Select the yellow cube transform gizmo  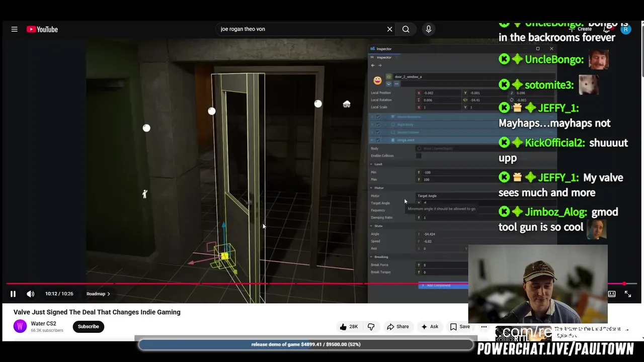pos(224,255)
